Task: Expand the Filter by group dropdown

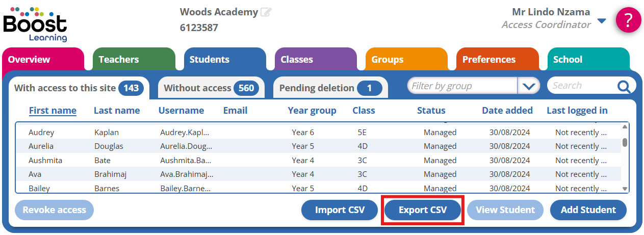Action: pyautogui.click(x=528, y=86)
